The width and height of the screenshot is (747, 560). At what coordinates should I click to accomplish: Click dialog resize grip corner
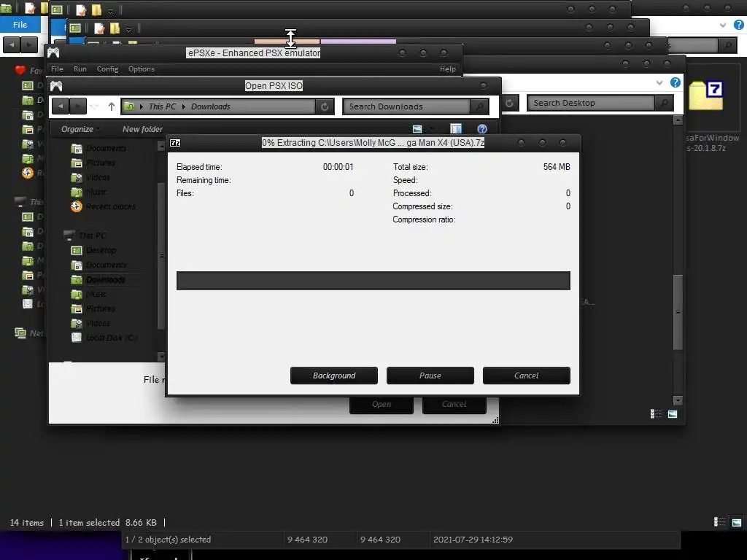pyautogui.click(x=495, y=420)
